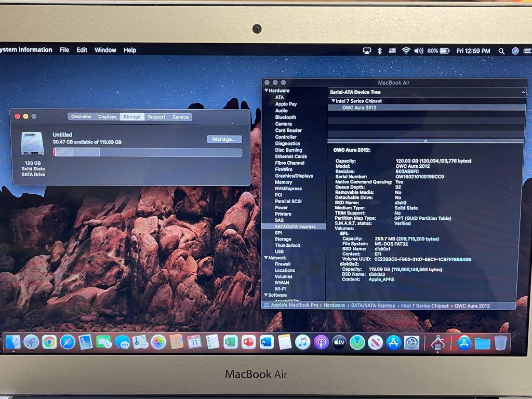Select the OWC Aura 2012 device row

pos(359,108)
